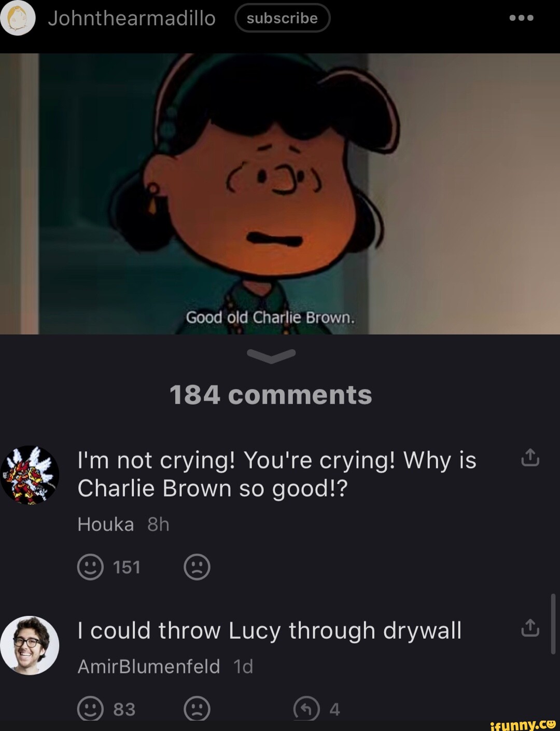
Task: Open Johnthearmadillo's profile avatar
Action: tap(18, 18)
